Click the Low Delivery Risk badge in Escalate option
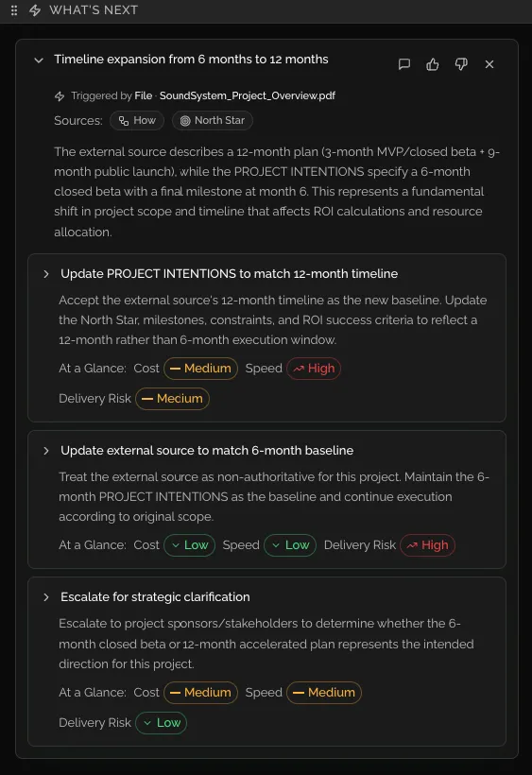The height and width of the screenshot is (775, 532). 161,723
